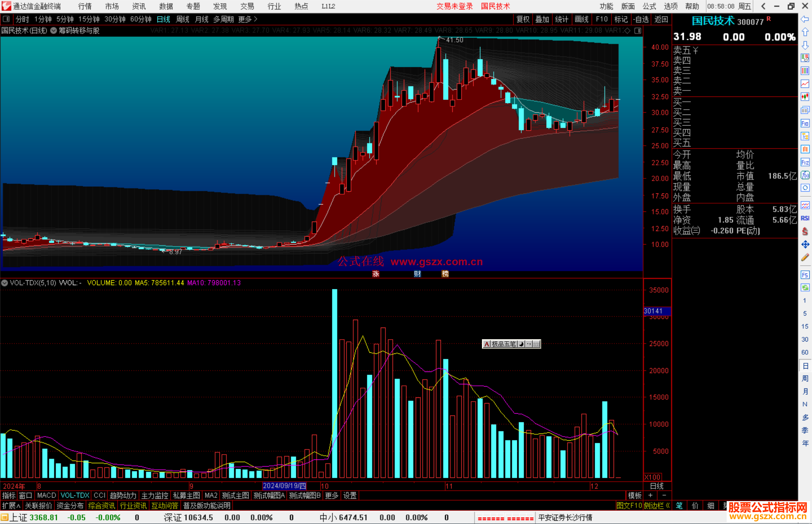
Task: Expand the 更多 period options
Action: click(248, 19)
